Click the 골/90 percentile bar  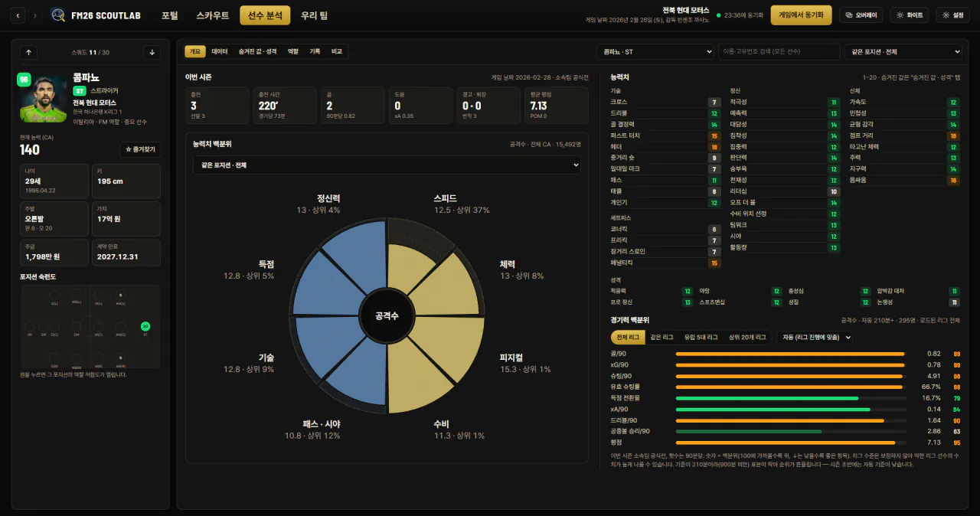pos(790,354)
